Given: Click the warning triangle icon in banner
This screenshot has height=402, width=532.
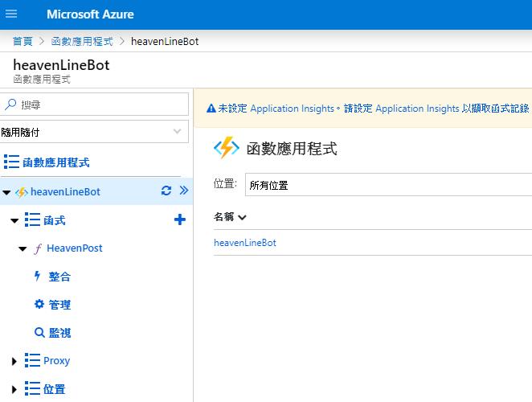Looking at the screenshot, I should pyautogui.click(x=211, y=109).
